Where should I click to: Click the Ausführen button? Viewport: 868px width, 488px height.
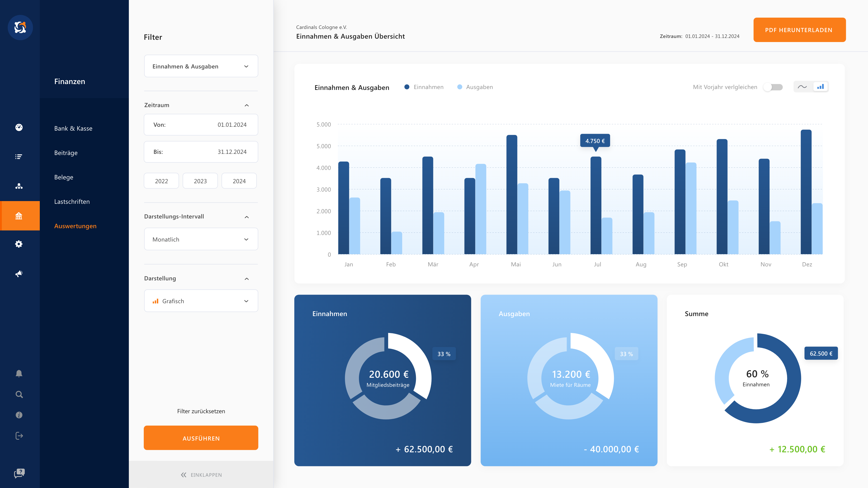click(x=201, y=438)
